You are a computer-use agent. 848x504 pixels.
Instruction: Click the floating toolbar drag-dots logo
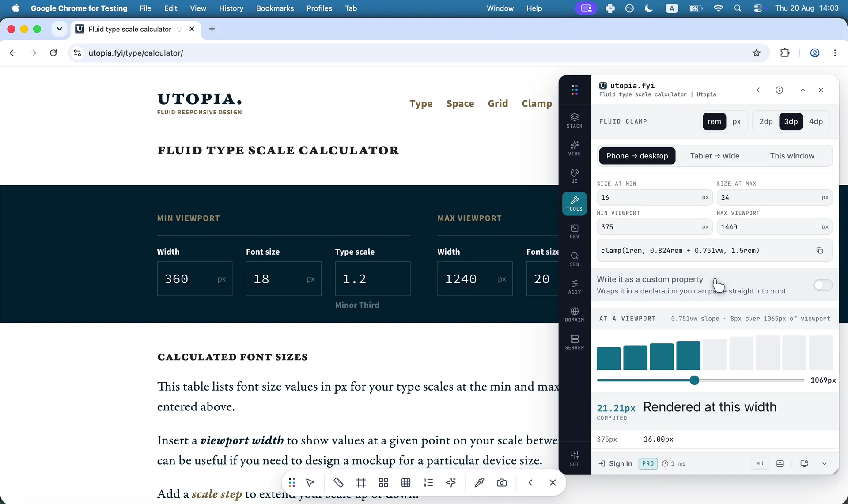291,483
